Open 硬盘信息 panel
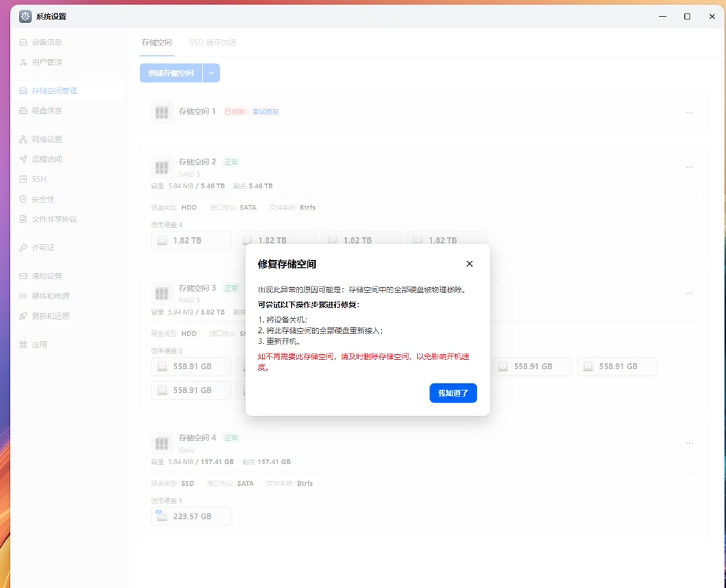The image size is (726, 588). (47, 111)
